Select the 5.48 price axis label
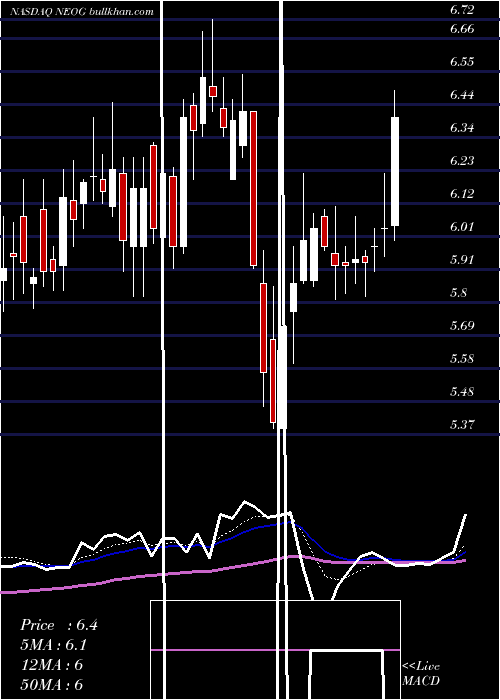The width and height of the screenshot is (500, 700). (x=462, y=392)
